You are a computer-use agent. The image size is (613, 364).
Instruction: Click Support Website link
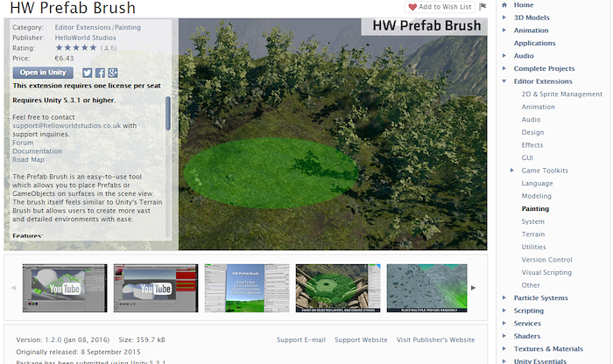(x=361, y=339)
